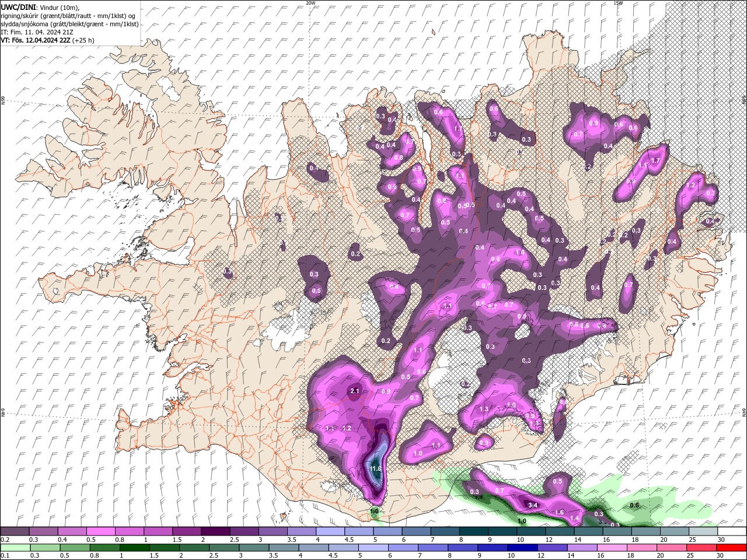The height and width of the screenshot is (560, 747).
Task: Click the 0.4 label on the snow scale
Action: click(62, 540)
